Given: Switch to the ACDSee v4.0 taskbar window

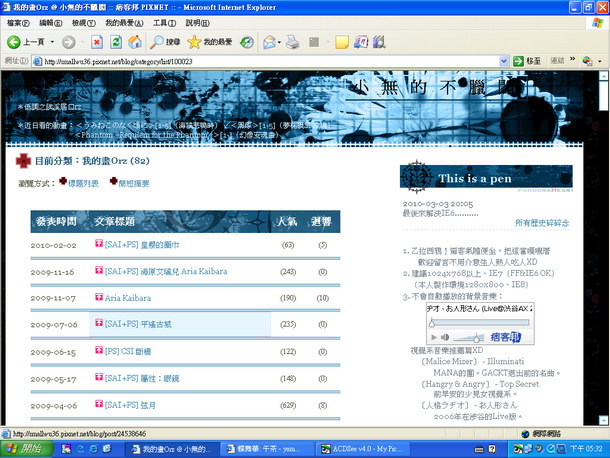Looking at the screenshot, I should pyautogui.click(x=361, y=449).
